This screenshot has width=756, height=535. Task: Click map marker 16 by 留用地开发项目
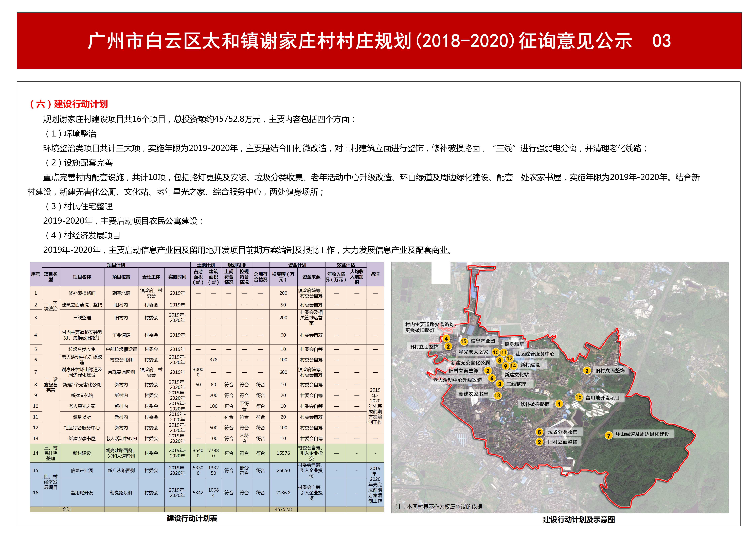click(579, 397)
